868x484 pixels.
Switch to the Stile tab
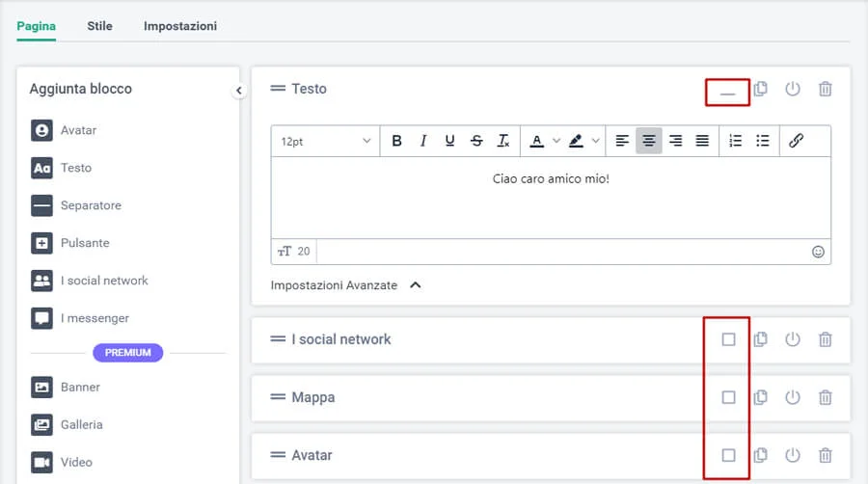[x=99, y=26]
